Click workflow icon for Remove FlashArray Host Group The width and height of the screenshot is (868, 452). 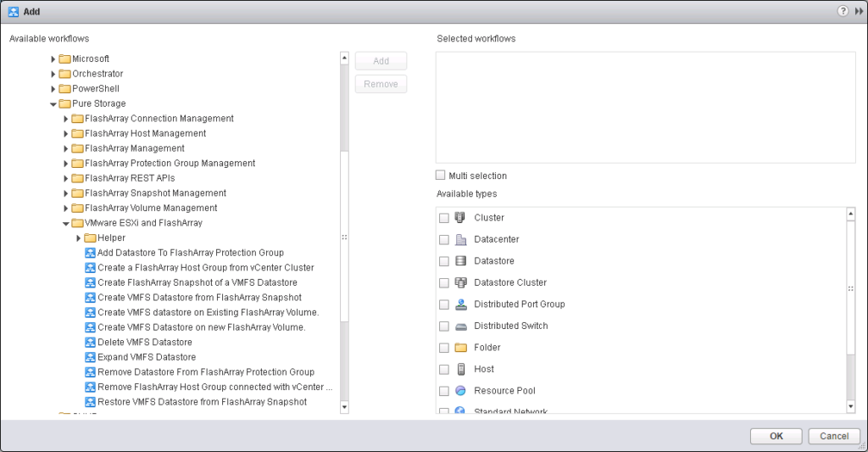90,388
